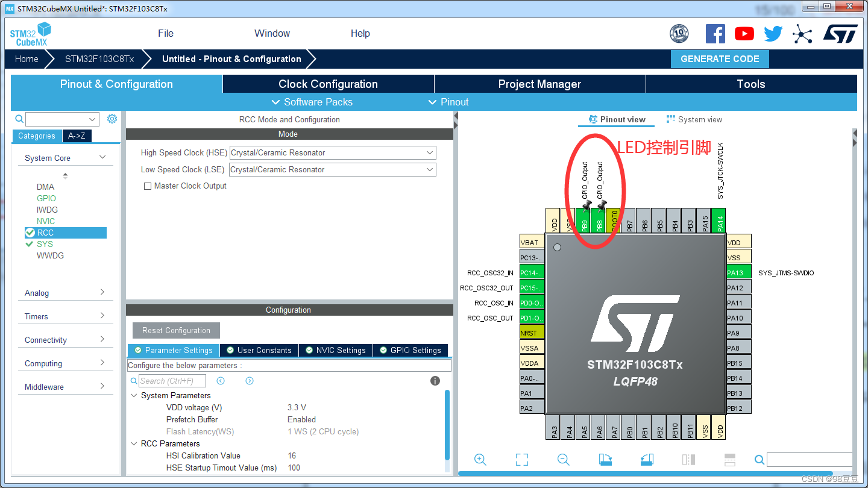Image resolution: width=868 pixels, height=488 pixels.
Task: Rotate the chip clockwise
Action: coord(605,460)
